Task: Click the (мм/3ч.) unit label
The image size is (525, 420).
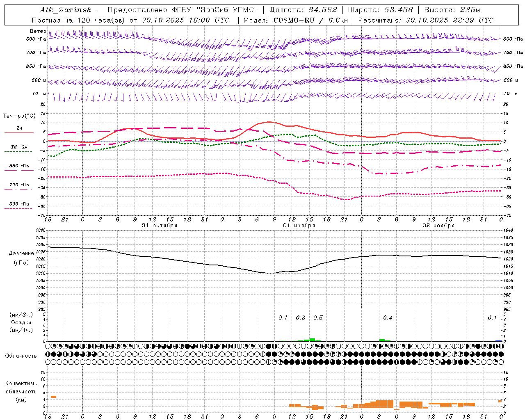Action: pyautogui.click(x=21, y=315)
